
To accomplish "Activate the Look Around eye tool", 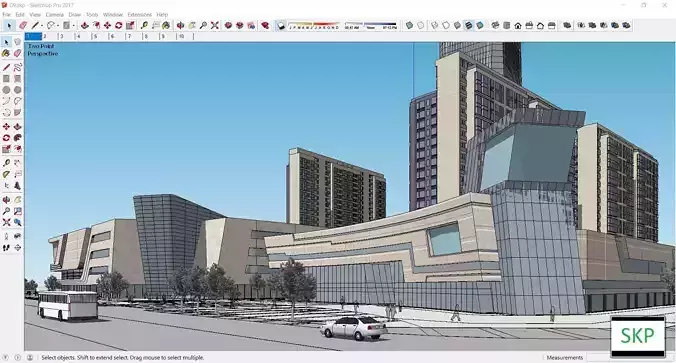I will (x=17, y=236).
